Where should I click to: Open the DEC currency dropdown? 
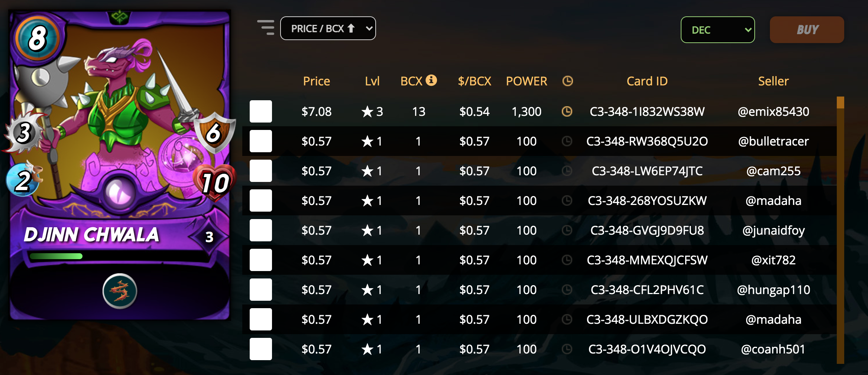coord(718,30)
